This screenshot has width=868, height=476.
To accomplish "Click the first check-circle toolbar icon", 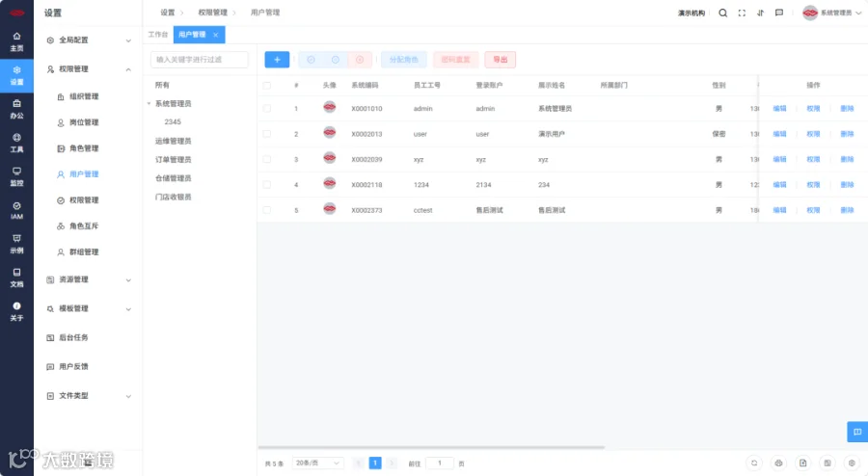I will [x=311, y=59].
